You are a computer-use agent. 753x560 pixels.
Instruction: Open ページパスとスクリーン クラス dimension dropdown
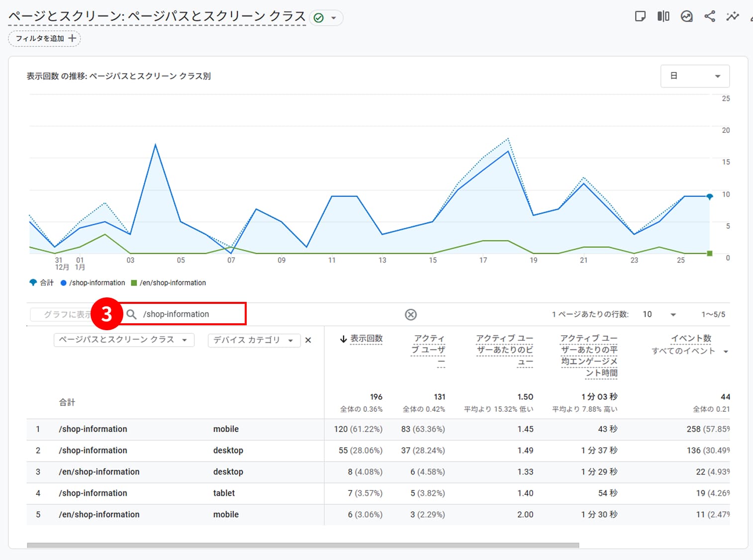pyautogui.click(x=123, y=340)
